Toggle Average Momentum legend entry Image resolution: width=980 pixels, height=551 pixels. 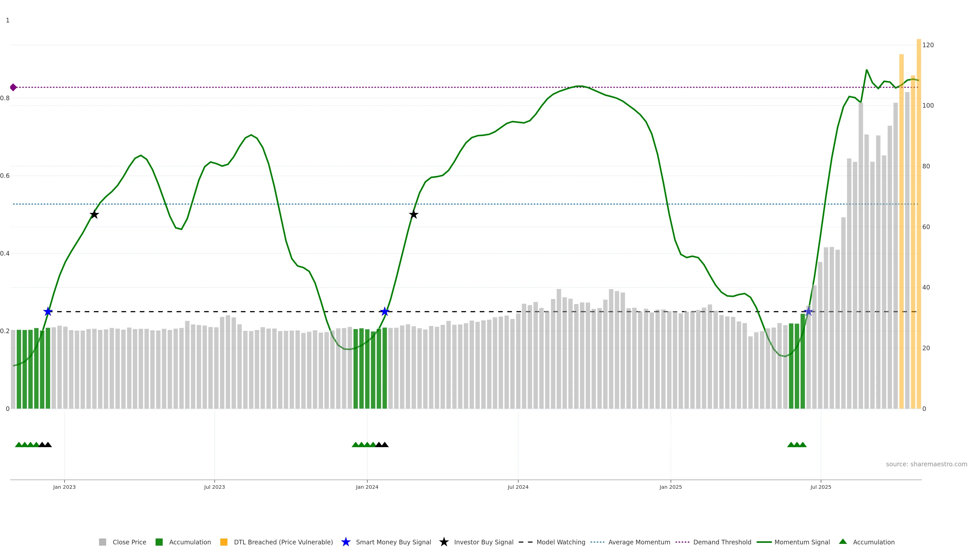639,542
